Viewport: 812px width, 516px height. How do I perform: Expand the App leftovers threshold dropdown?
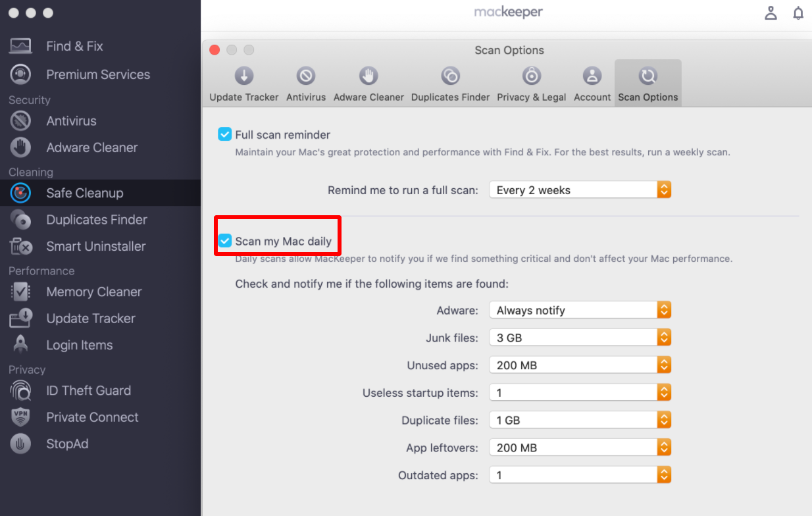click(x=580, y=448)
